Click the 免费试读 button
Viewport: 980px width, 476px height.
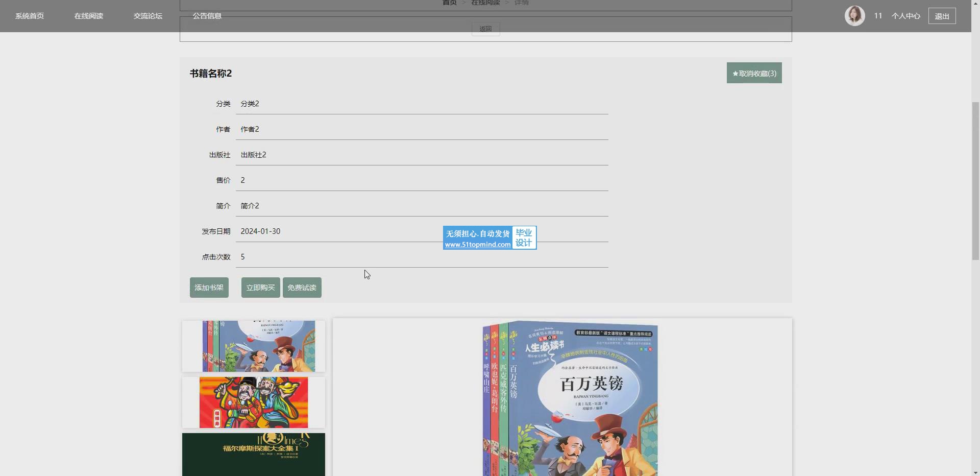[302, 288]
